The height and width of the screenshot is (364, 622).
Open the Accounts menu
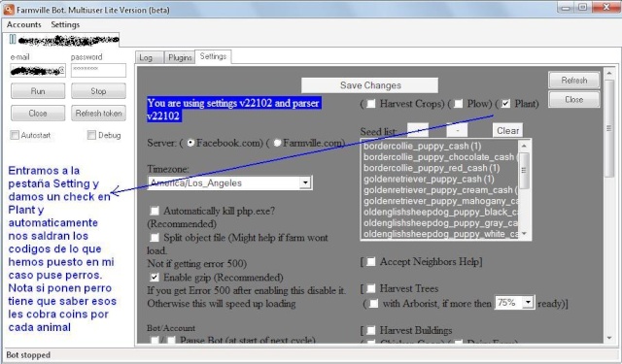click(23, 24)
